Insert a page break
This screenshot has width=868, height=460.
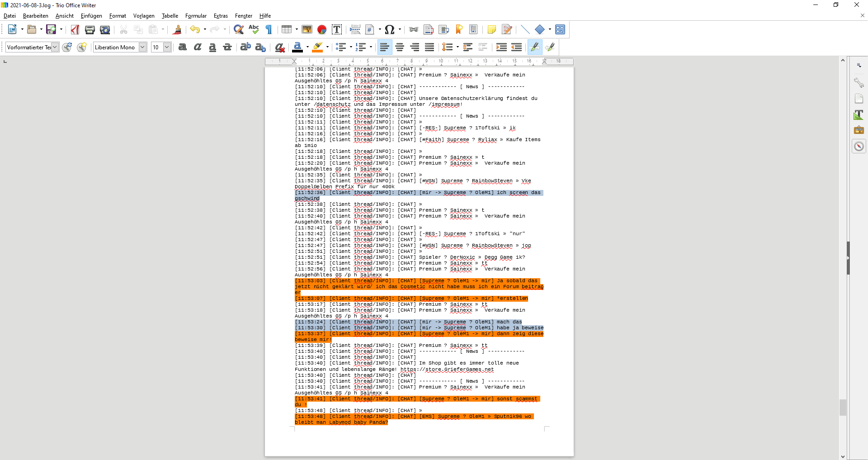tap(355, 29)
